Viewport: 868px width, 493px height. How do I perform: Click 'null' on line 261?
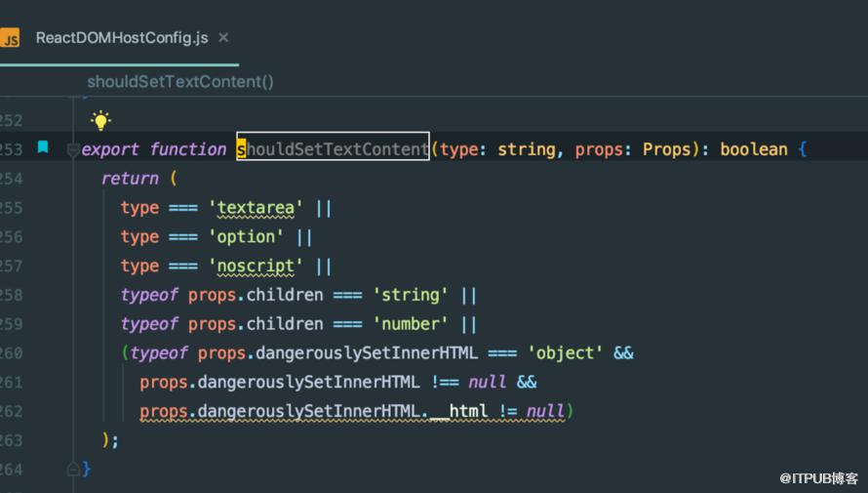pyautogui.click(x=487, y=382)
